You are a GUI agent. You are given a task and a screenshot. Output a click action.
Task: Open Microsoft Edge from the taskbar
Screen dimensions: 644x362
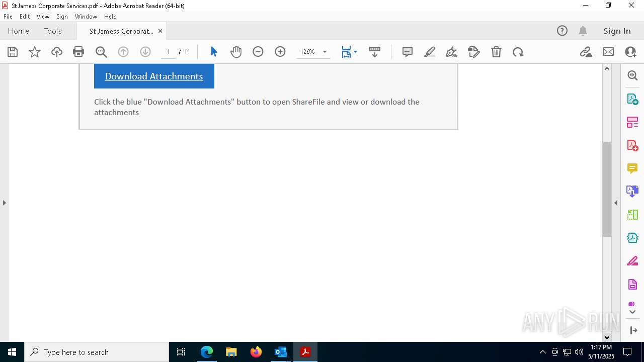coord(207,352)
